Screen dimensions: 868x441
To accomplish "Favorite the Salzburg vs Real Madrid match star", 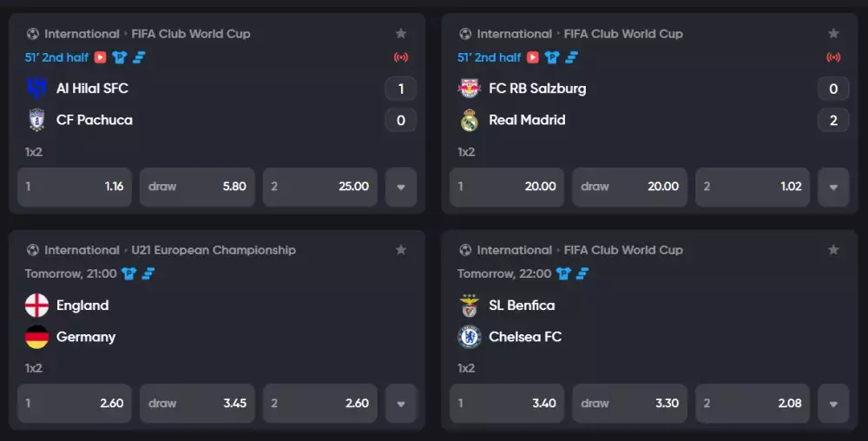I will [833, 34].
